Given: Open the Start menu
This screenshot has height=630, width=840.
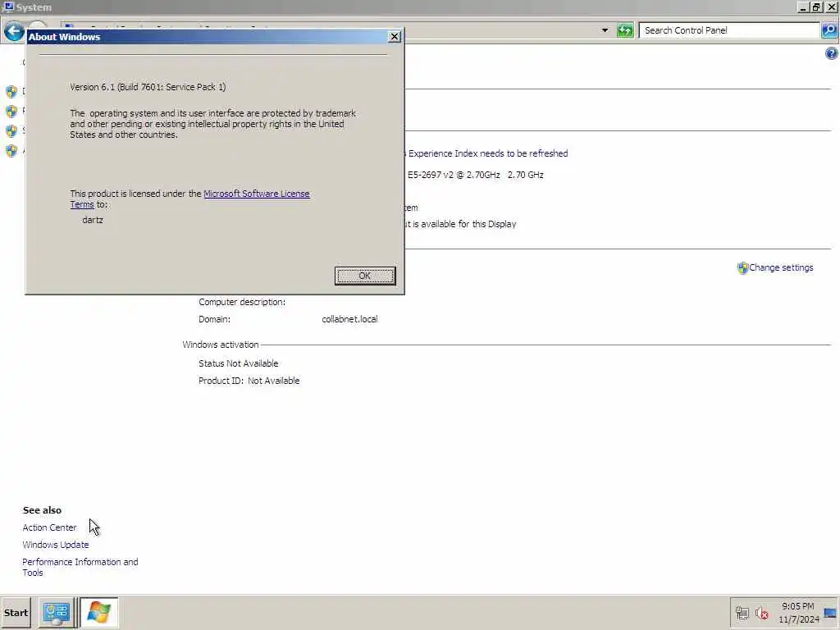Looking at the screenshot, I should point(16,612).
